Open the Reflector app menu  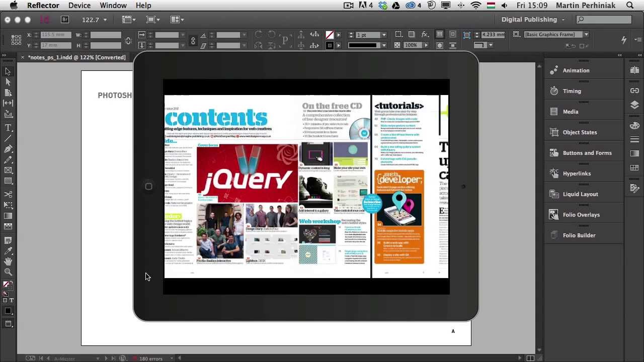coord(43,6)
